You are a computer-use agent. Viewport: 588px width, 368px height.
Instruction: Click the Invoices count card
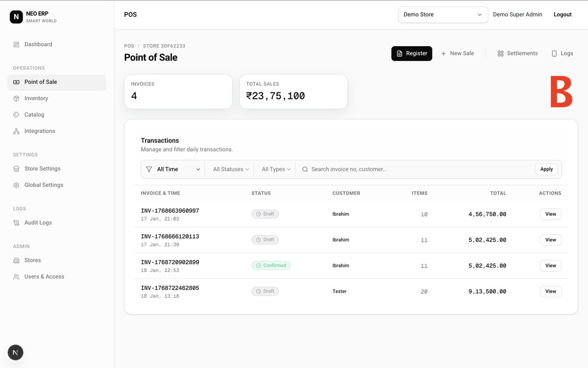tap(178, 92)
